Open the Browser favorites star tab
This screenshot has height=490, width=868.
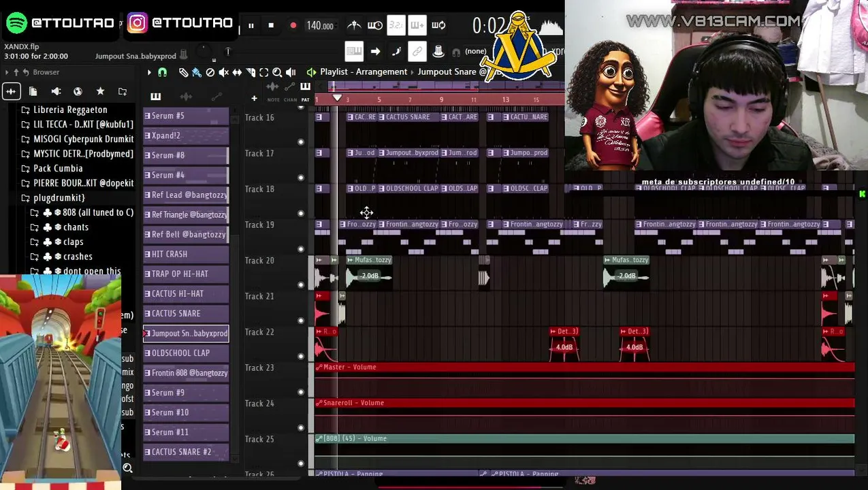coord(100,91)
